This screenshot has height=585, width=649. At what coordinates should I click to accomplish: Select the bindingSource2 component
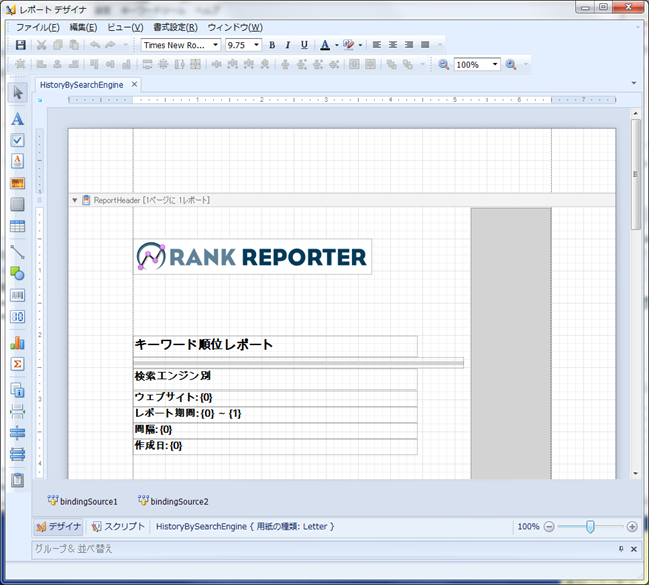point(173,501)
